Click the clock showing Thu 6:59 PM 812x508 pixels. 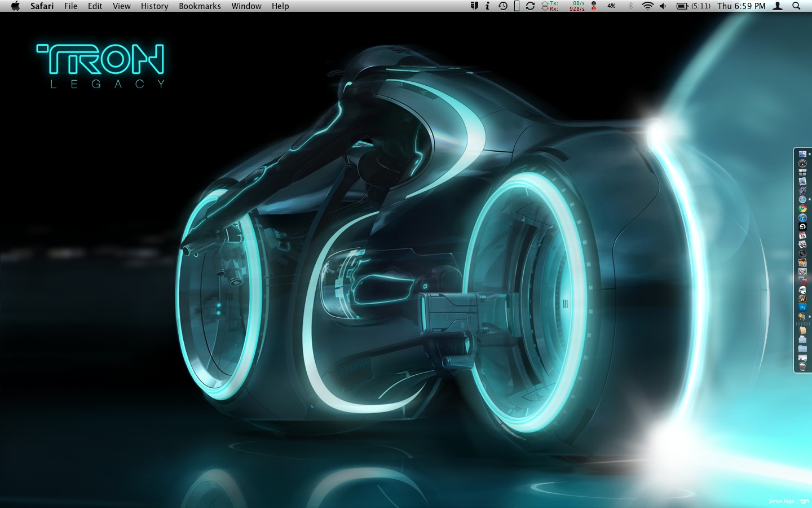(742, 6)
